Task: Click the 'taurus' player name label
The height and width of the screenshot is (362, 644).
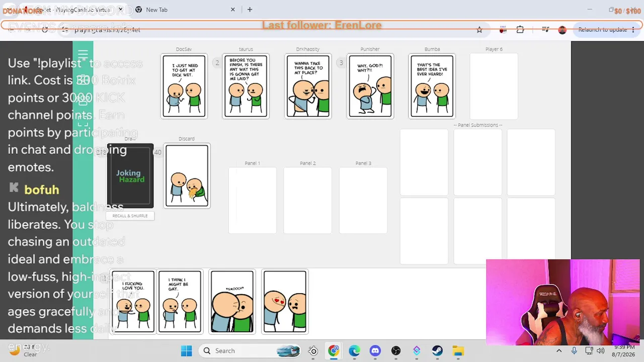Action: pyautogui.click(x=246, y=49)
